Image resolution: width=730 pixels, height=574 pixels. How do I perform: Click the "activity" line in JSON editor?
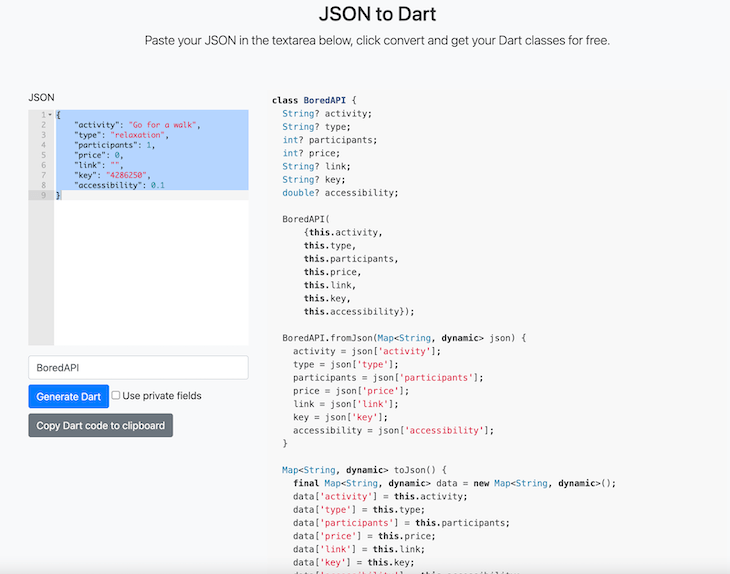(x=137, y=125)
